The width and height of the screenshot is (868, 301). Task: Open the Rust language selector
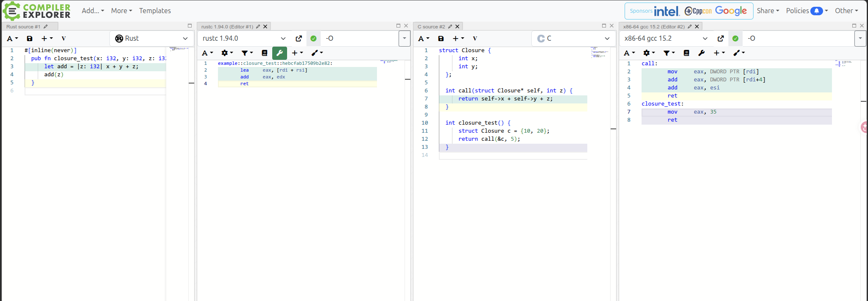coord(152,39)
